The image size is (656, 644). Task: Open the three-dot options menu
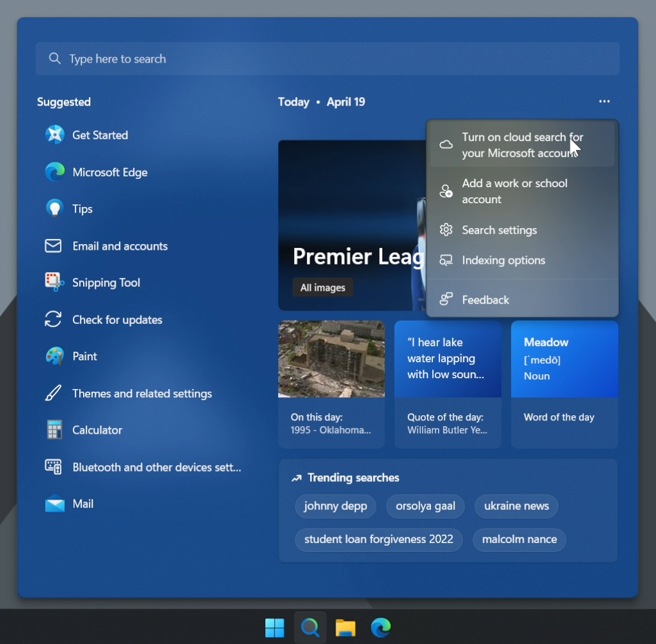604,101
